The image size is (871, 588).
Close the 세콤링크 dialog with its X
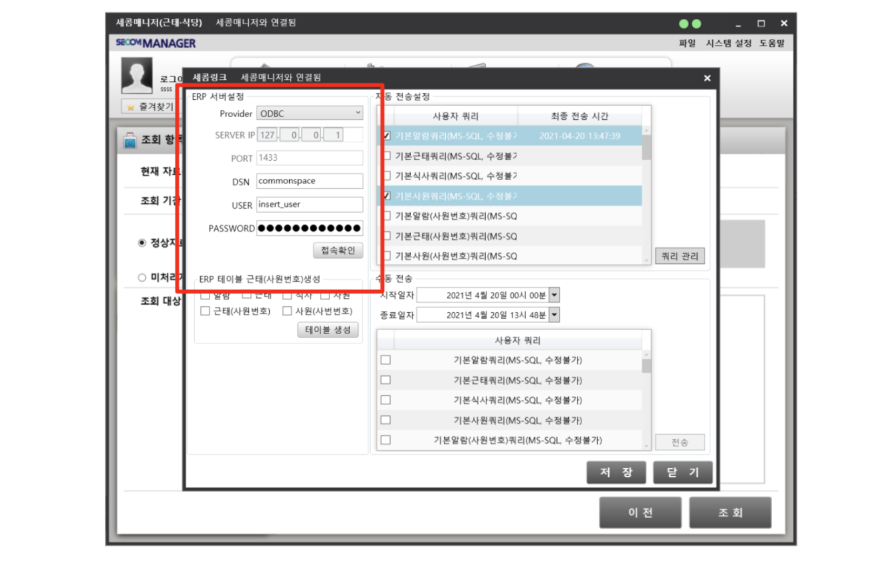[x=707, y=78]
